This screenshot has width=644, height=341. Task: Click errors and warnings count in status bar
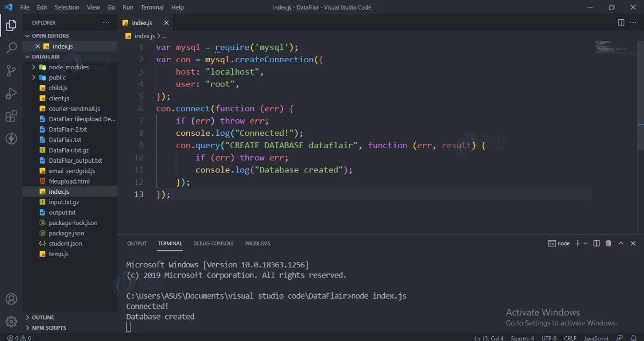[x=19, y=338]
